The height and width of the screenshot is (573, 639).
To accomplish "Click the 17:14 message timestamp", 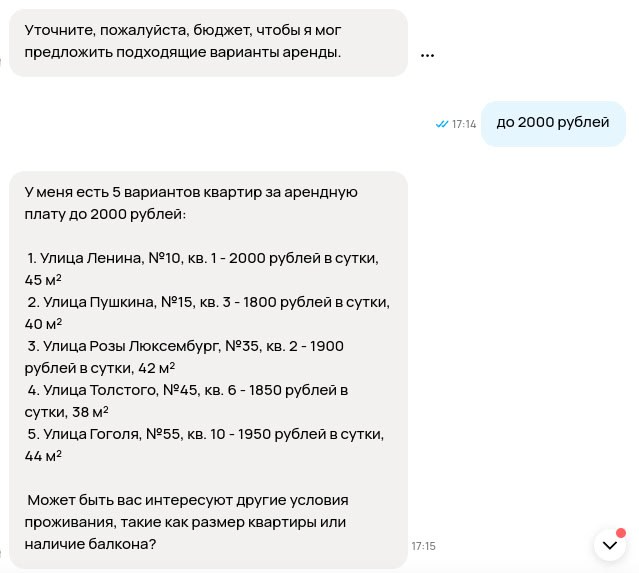I will point(464,125).
